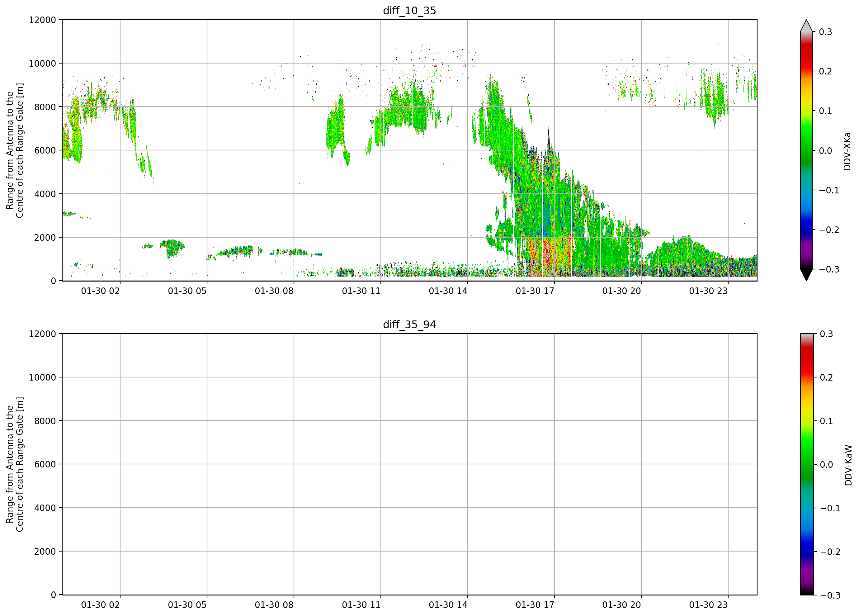Select the 8000 y-tick label on diff_35_94
Viewport: 859px width, 616px height.
45,420
